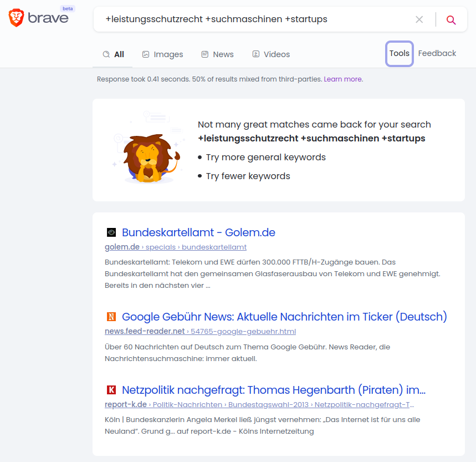Image resolution: width=476 pixels, height=462 pixels.
Task: Click 'Not many great matches came back' heading
Action: coord(314,125)
